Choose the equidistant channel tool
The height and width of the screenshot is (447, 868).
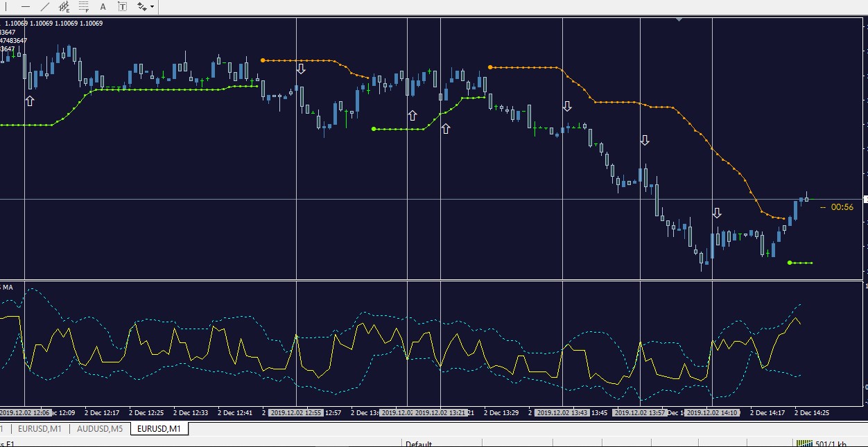[x=64, y=7]
